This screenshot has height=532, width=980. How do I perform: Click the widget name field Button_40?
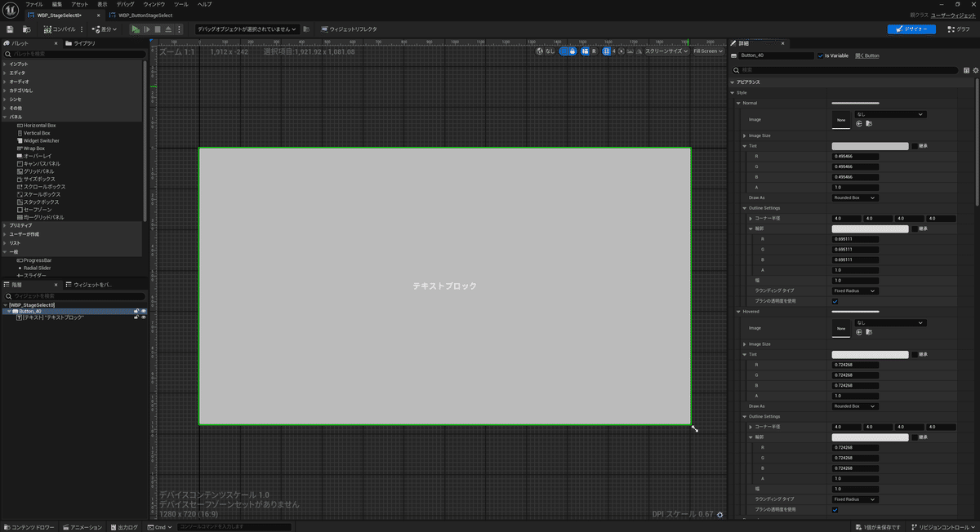point(776,55)
